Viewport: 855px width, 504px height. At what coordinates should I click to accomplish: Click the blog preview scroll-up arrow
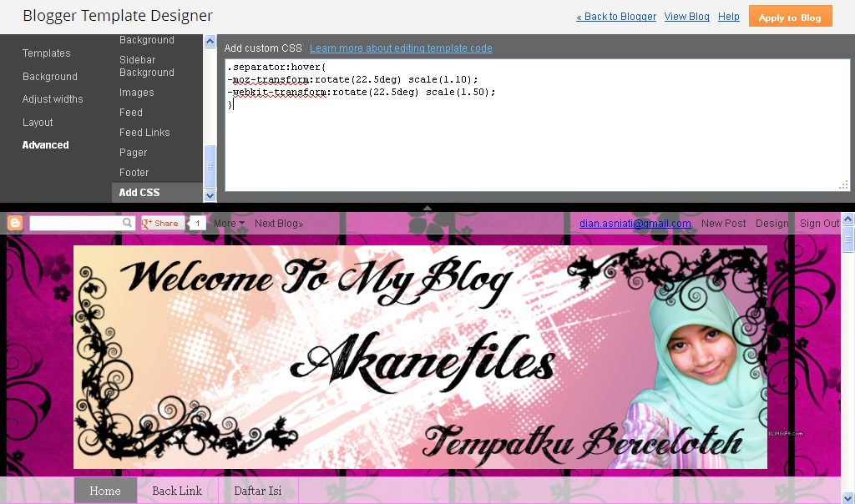pos(848,219)
